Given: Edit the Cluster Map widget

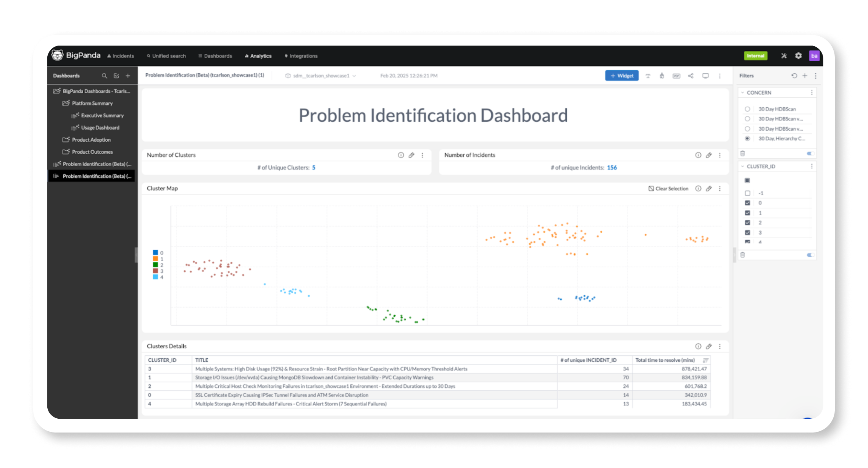Looking at the screenshot, I should click(708, 188).
